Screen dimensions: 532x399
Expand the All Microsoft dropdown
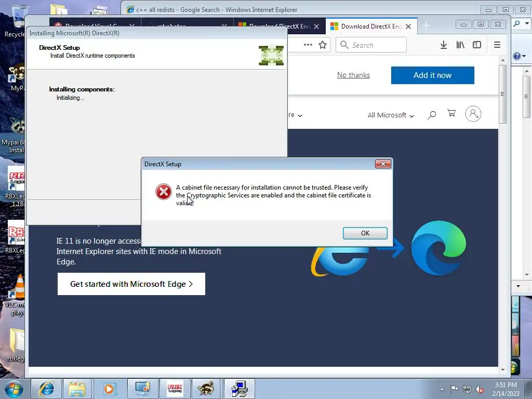[x=391, y=115]
